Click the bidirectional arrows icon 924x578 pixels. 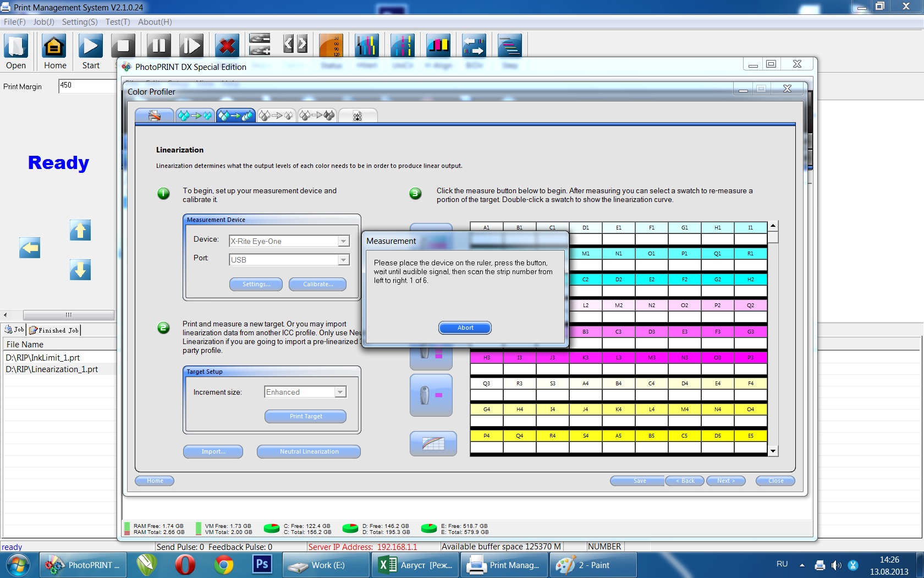point(474,46)
